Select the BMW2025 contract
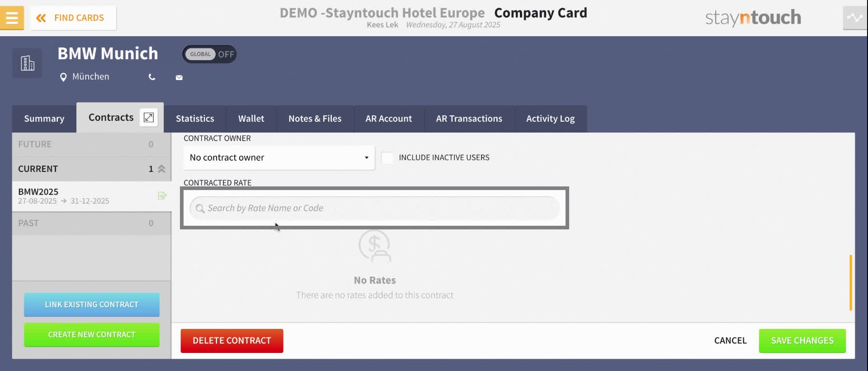 click(91, 196)
